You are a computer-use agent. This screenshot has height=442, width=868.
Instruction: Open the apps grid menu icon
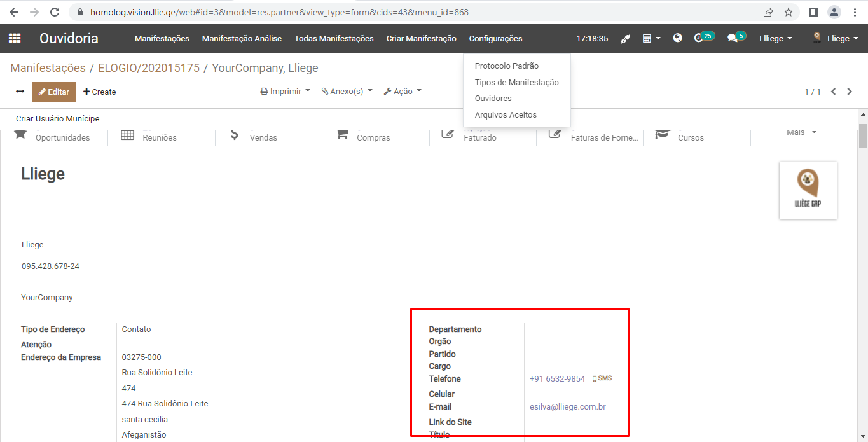point(14,38)
